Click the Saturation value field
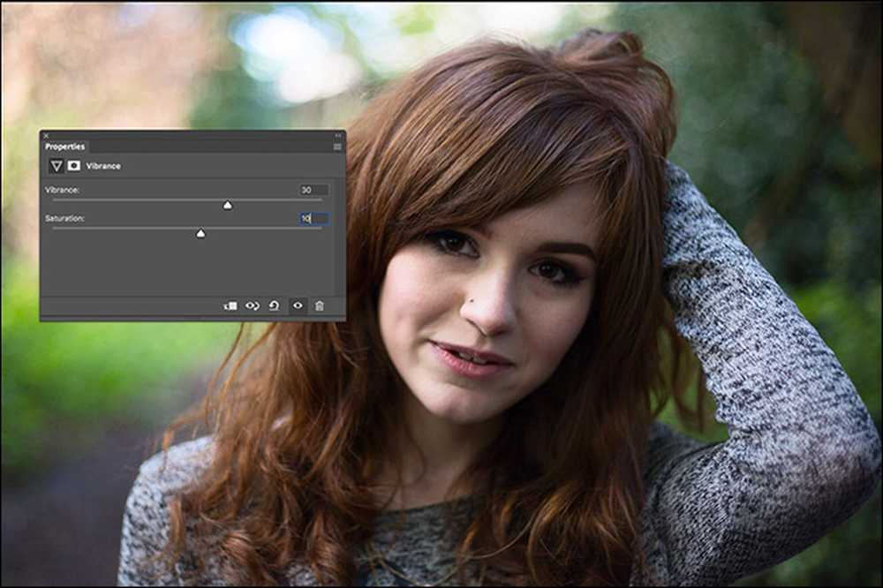 [x=314, y=218]
